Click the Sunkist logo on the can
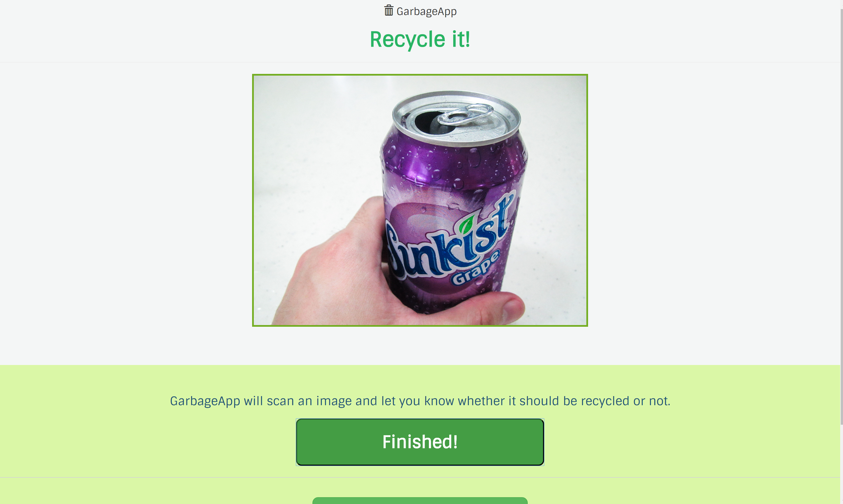This screenshot has width=843, height=504. pos(448,238)
